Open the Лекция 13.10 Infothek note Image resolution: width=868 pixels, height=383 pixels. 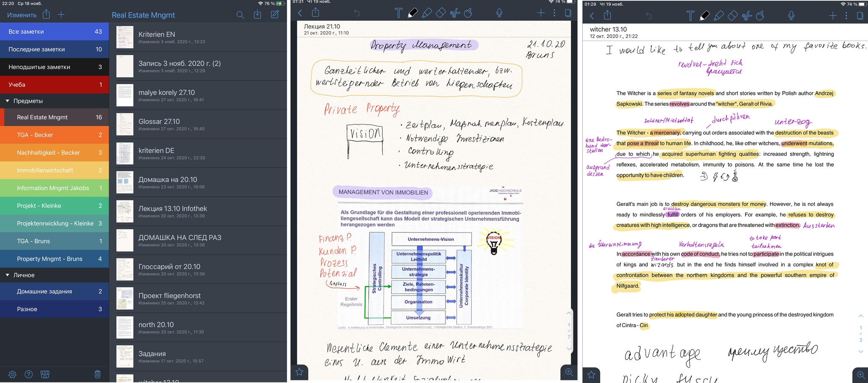(198, 211)
